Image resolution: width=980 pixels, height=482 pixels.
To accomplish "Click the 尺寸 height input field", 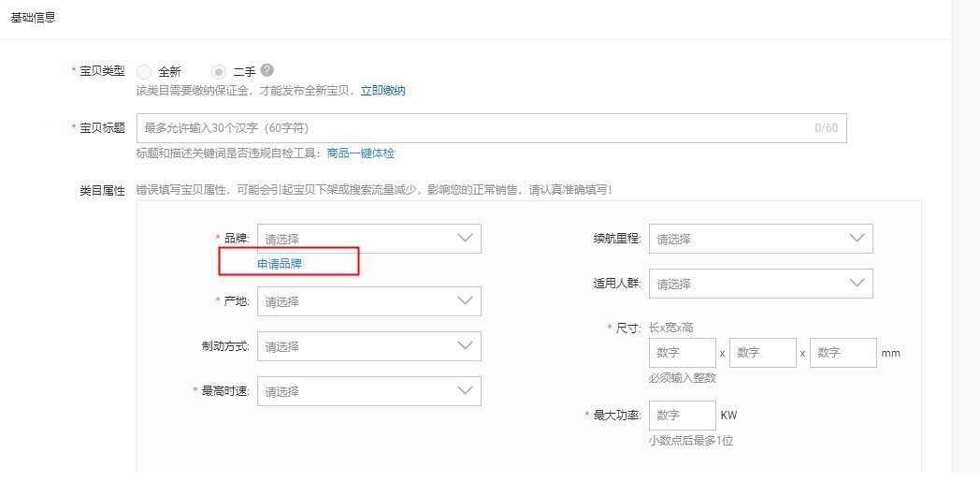I will (843, 353).
